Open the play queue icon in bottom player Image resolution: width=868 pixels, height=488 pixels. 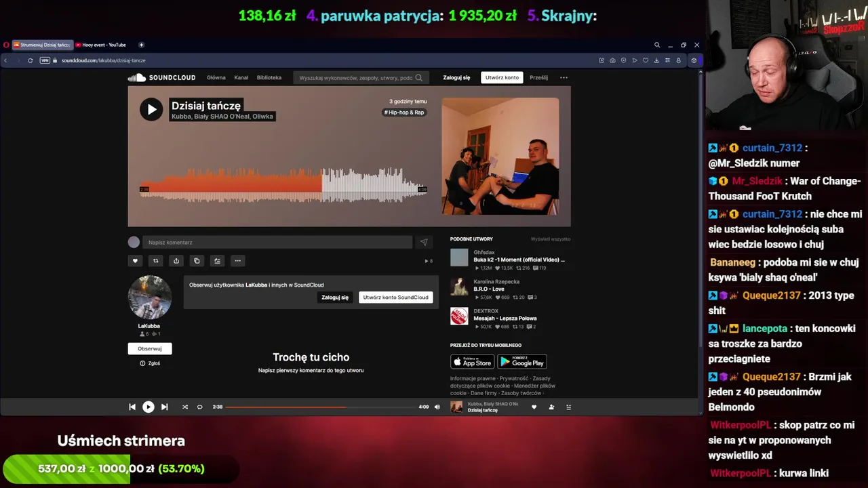[568, 407]
